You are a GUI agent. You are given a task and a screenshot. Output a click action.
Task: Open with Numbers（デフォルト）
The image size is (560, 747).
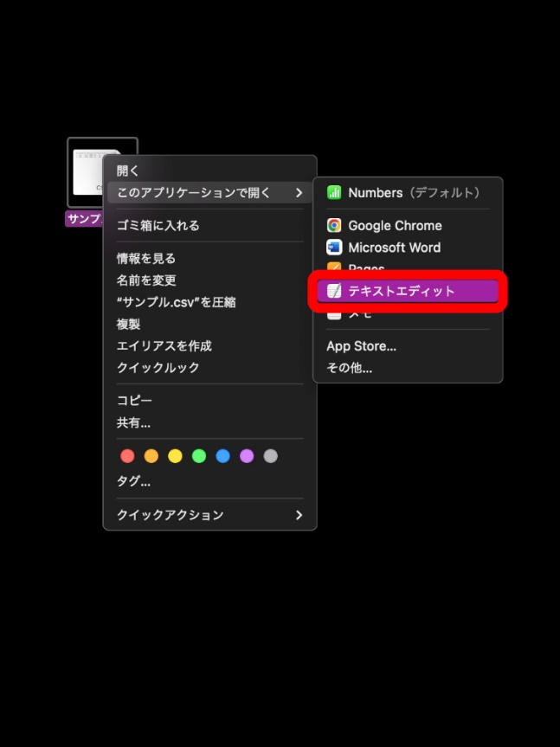click(408, 193)
